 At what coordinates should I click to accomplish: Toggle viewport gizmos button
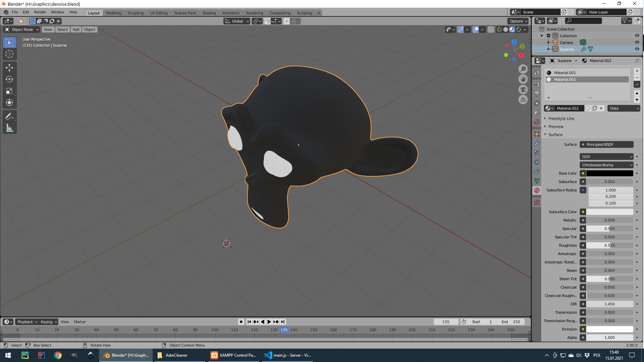tap(461, 29)
